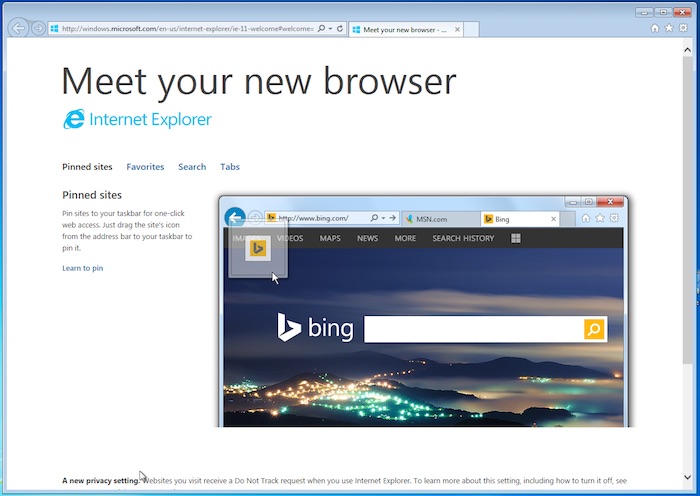Open the Home page icon
Screen dimensions: 700x496
click(x=655, y=28)
